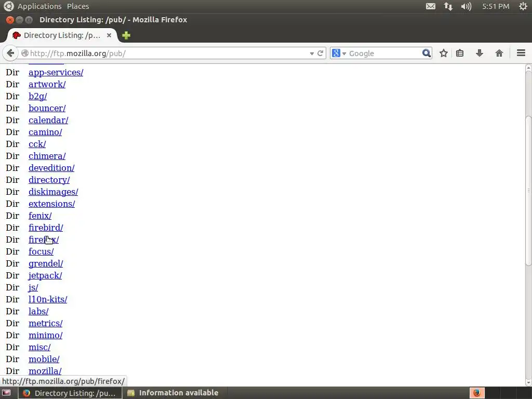Open the grendel/ directory link

point(46,263)
